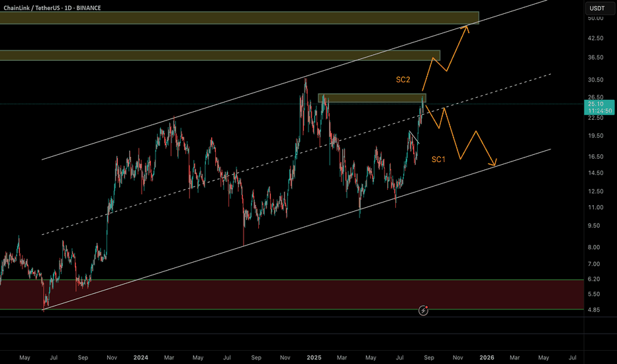
Task: Click the 30.50 price axis label
Action: [595, 80]
